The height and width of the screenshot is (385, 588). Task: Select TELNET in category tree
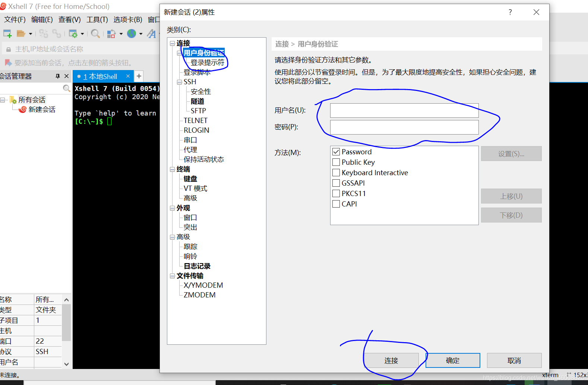[196, 120]
